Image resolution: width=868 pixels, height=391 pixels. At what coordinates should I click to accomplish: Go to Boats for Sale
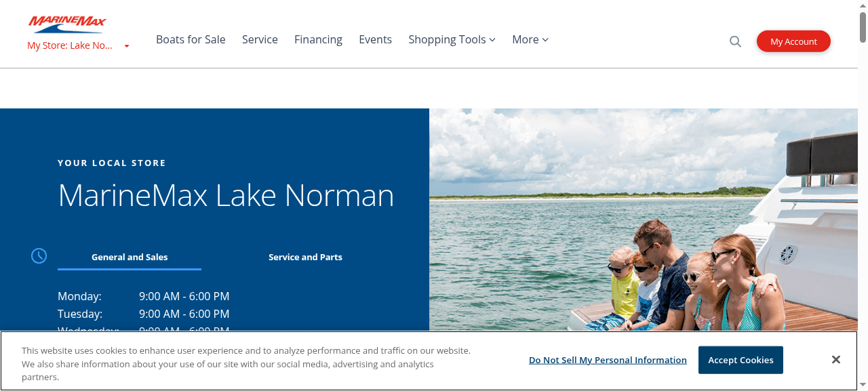(x=191, y=39)
